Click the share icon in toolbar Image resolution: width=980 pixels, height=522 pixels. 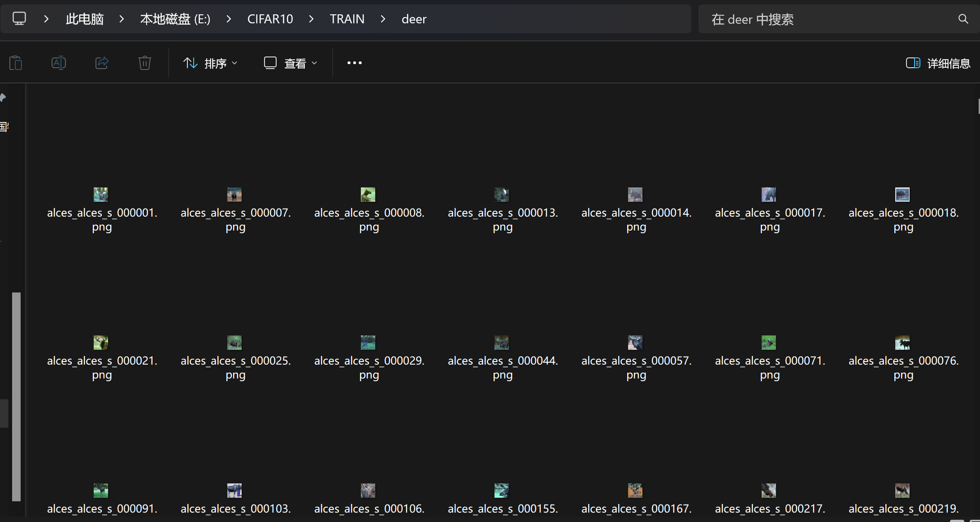click(x=102, y=63)
